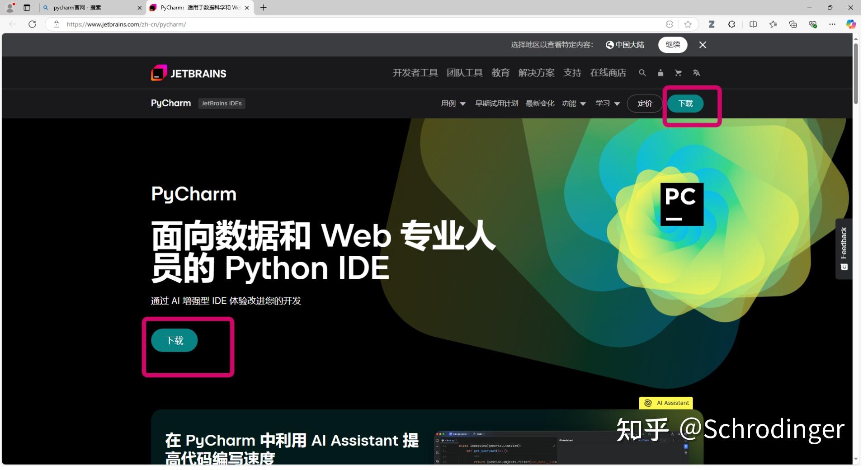Screen dimensions: 868x470
Task: Open Copilot in the browser toolbar
Action: coord(852,24)
